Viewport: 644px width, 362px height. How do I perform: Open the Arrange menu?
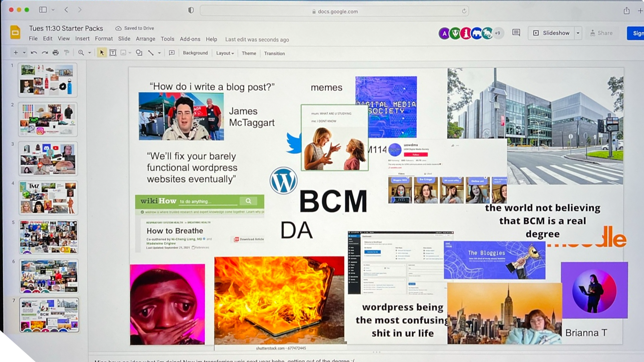click(146, 39)
